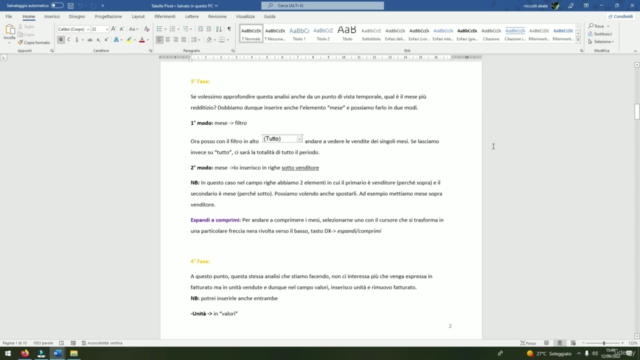Screen dimensions: 640x360
Task: Open File Explorer from the taskbar
Action: pyautogui.click(x=74, y=353)
